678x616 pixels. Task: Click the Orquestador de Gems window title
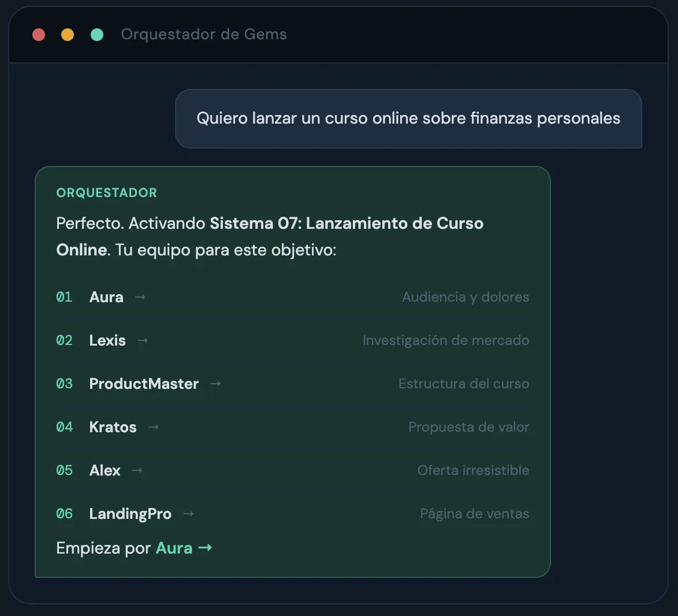[x=204, y=34]
